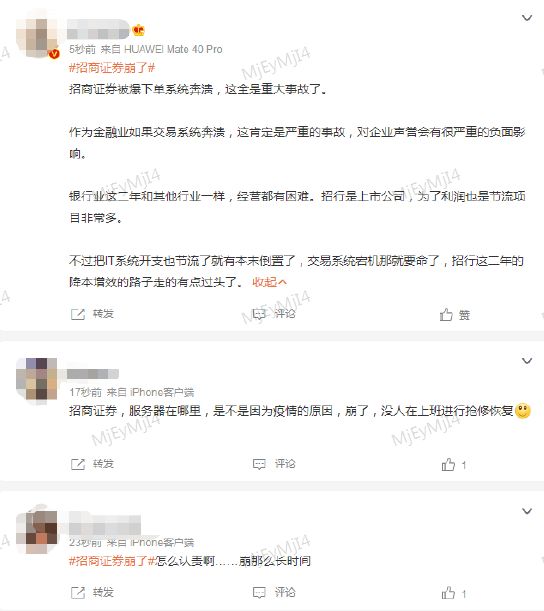Open the first poster's avatar
This screenshot has width=544, height=611.
(x=37, y=38)
